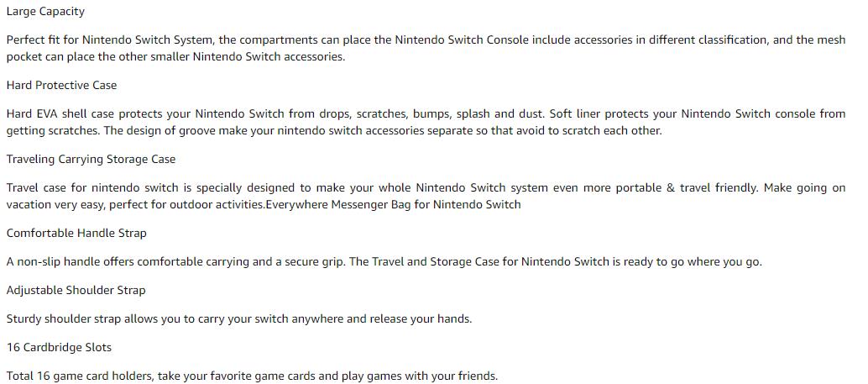The width and height of the screenshot is (868, 384).
Task: Click the "Large Capacity" heading
Action: [x=45, y=12]
